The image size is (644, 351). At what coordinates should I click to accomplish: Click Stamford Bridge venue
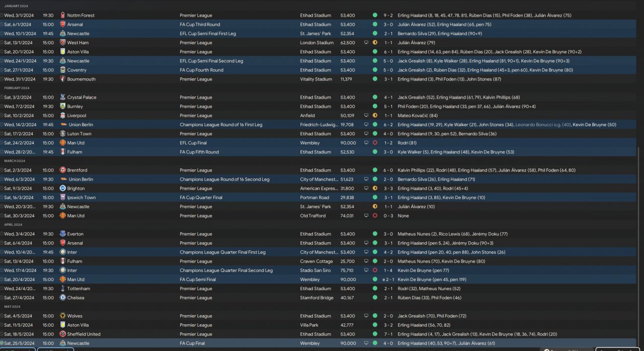pos(316,298)
